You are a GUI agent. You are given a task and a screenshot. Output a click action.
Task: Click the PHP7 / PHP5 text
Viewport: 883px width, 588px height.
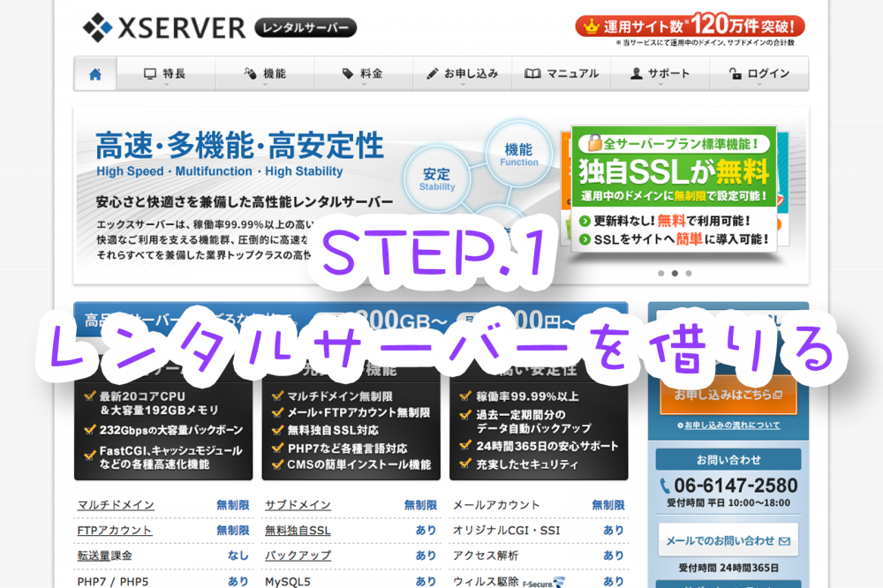(x=113, y=582)
